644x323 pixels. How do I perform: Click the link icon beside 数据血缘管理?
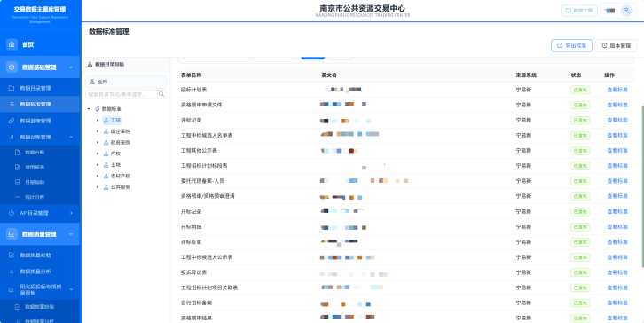[x=12, y=121]
